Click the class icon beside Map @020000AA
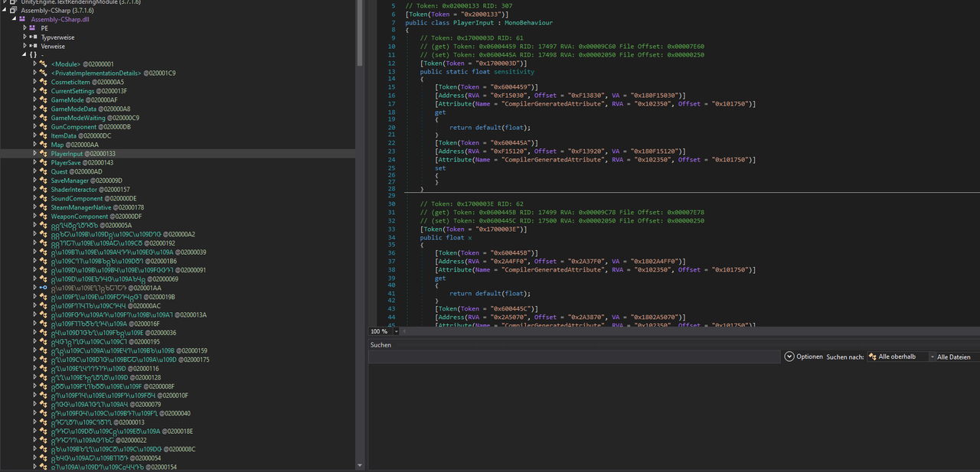This screenshot has width=980, height=472. pyautogui.click(x=44, y=145)
